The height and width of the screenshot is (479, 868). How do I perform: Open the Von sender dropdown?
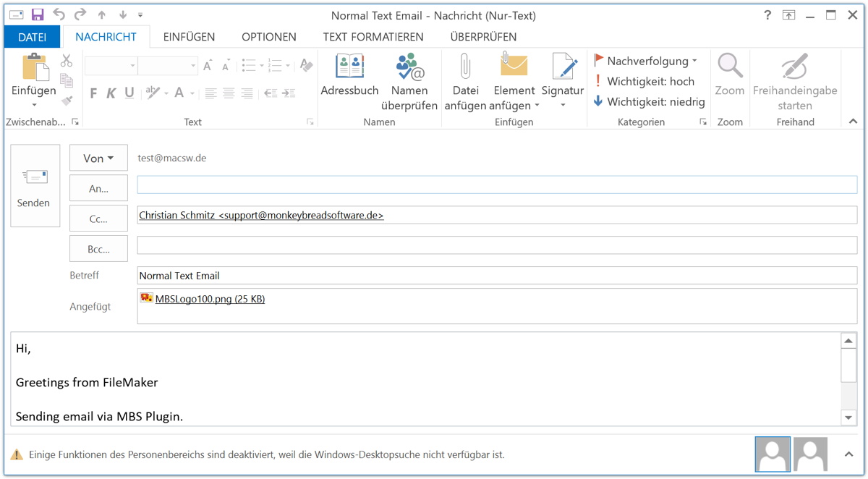click(98, 158)
